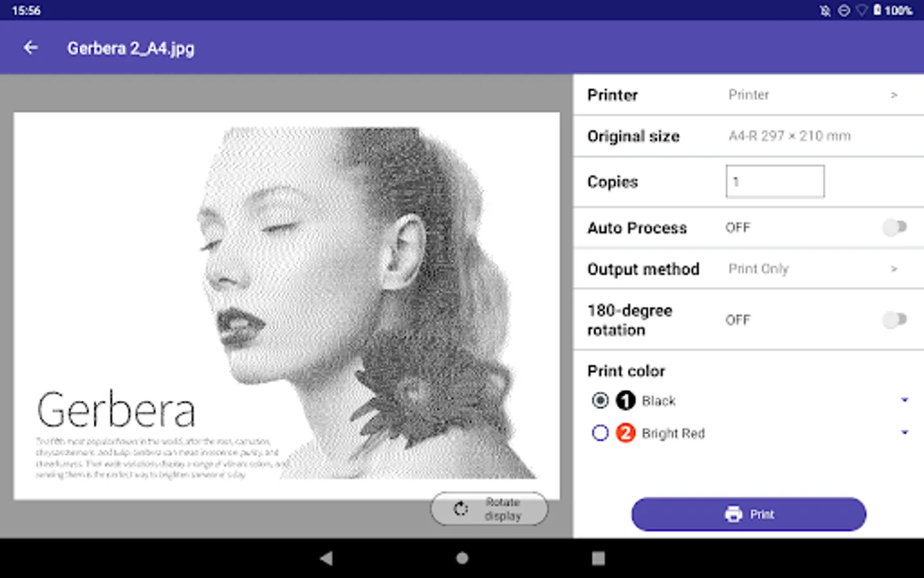Viewport: 924px width, 578px height.
Task: Click the Print Only value text
Action: tap(758, 268)
